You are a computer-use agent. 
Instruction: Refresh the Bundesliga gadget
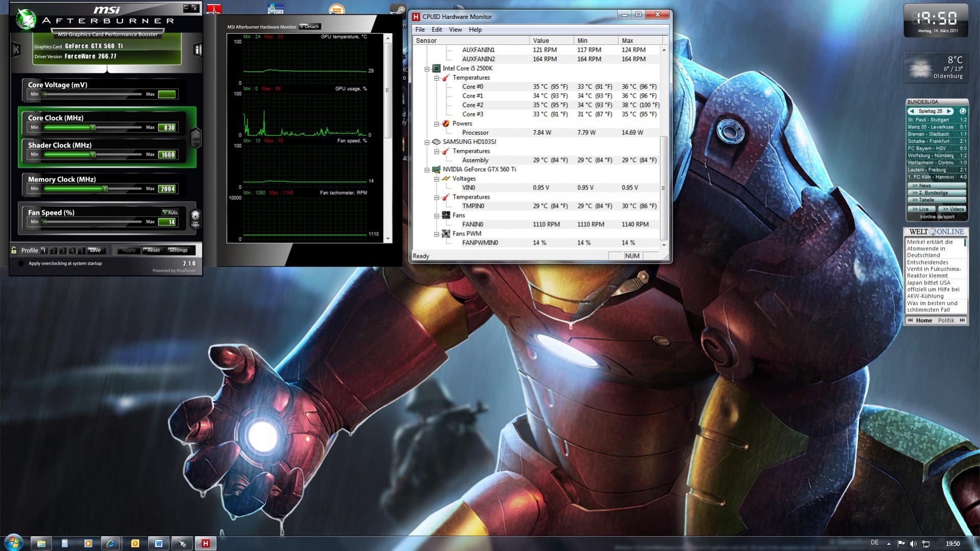(962, 111)
